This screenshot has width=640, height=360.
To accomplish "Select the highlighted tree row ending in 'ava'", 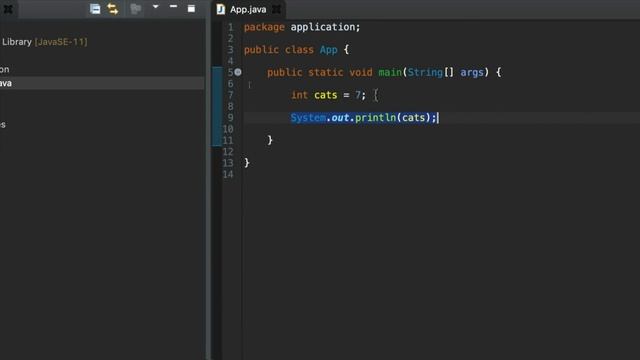I will (x=102, y=83).
